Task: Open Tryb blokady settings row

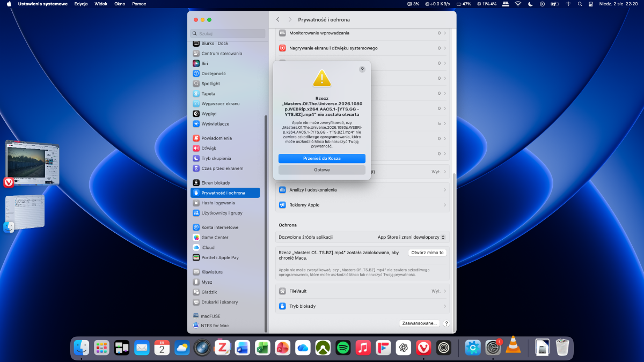Action: coord(363,306)
